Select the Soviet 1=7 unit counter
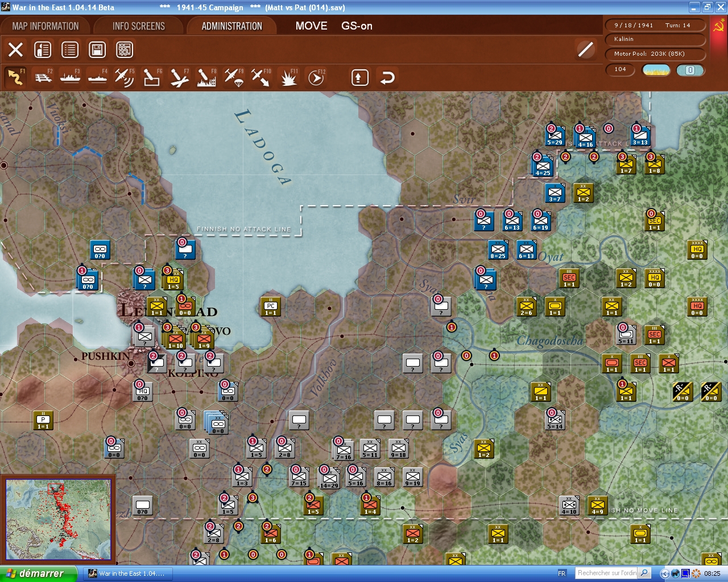The width and height of the screenshot is (728, 582). coord(626,164)
